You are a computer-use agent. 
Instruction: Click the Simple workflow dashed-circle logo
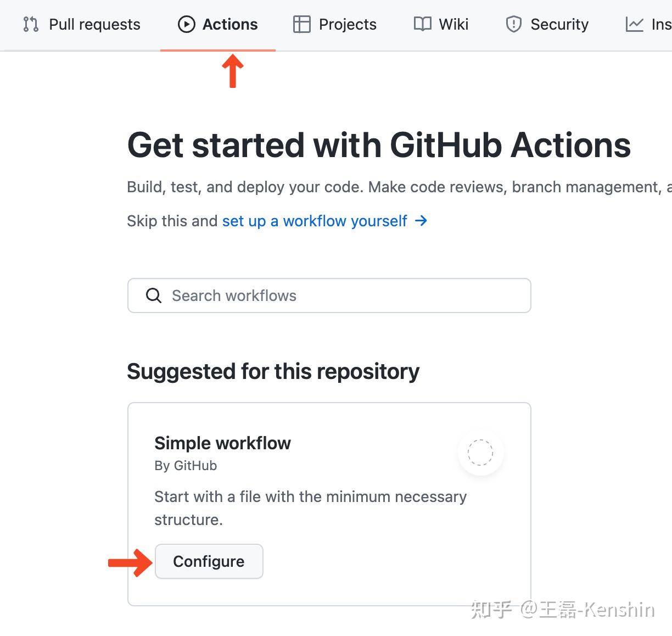480,453
